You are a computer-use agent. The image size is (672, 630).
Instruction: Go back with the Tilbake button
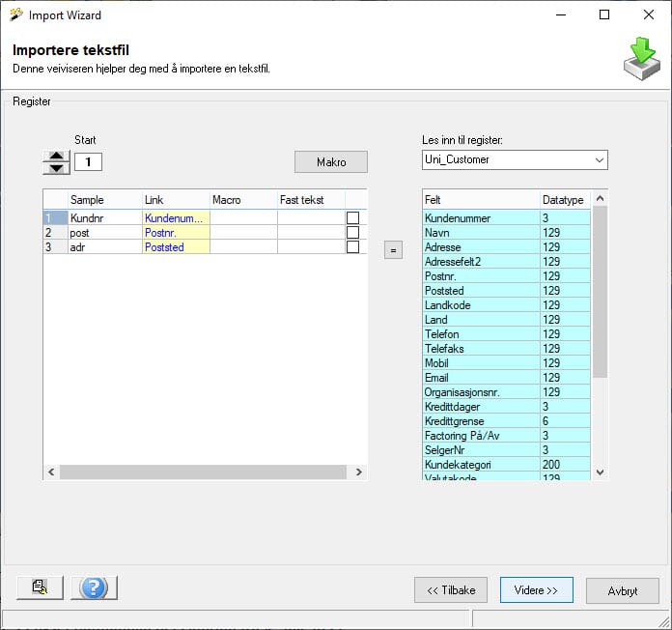coord(451,590)
